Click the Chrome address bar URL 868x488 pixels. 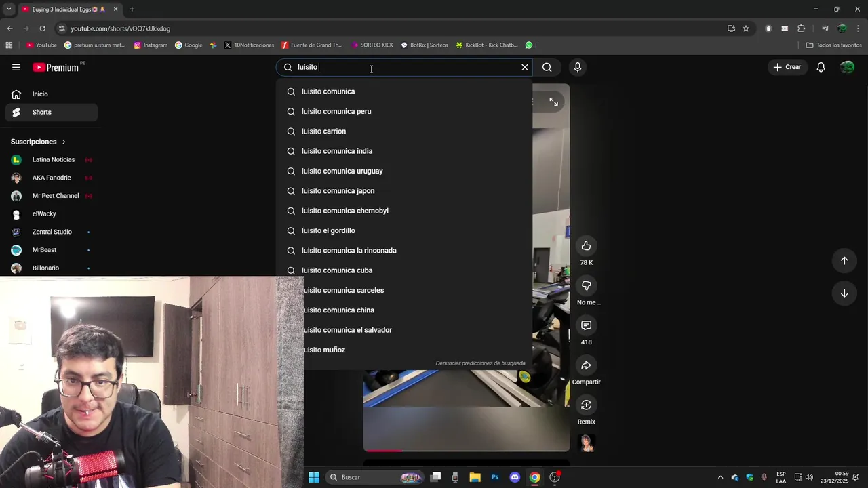[x=121, y=28]
